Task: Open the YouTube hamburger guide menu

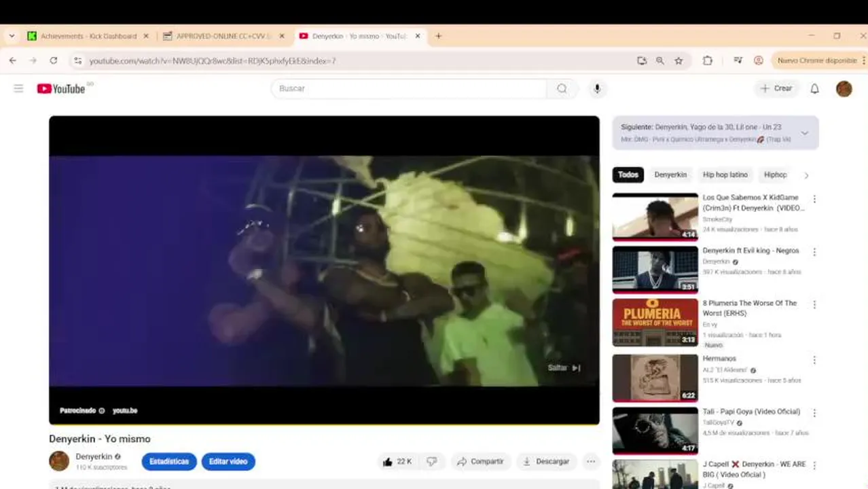Action: [18, 88]
